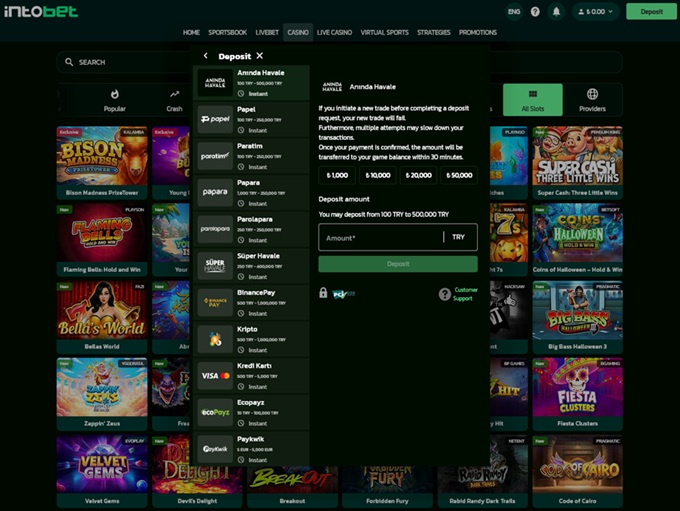Image resolution: width=680 pixels, height=511 pixels.
Task: Choose Kredi Kartı Visa payment method
Action: [x=251, y=373]
